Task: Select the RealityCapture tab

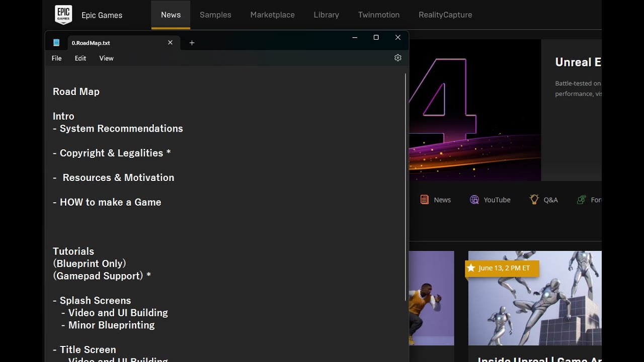Action: tap(445, 15)
